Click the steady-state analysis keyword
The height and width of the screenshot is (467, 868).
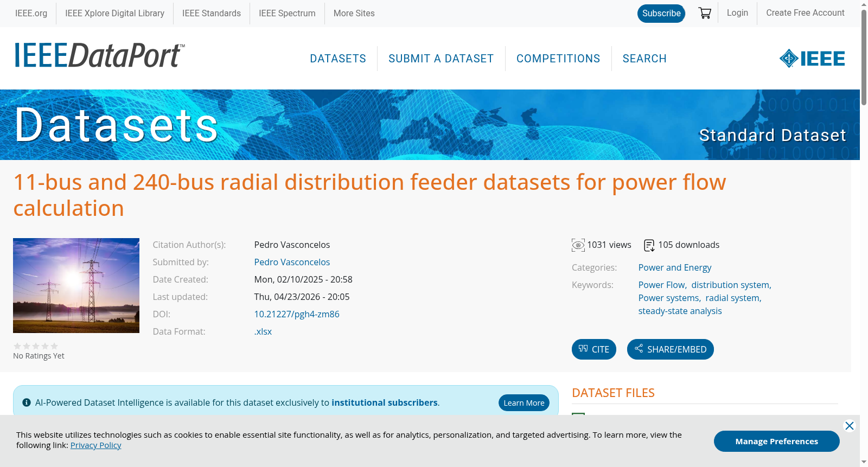point(680,311)
